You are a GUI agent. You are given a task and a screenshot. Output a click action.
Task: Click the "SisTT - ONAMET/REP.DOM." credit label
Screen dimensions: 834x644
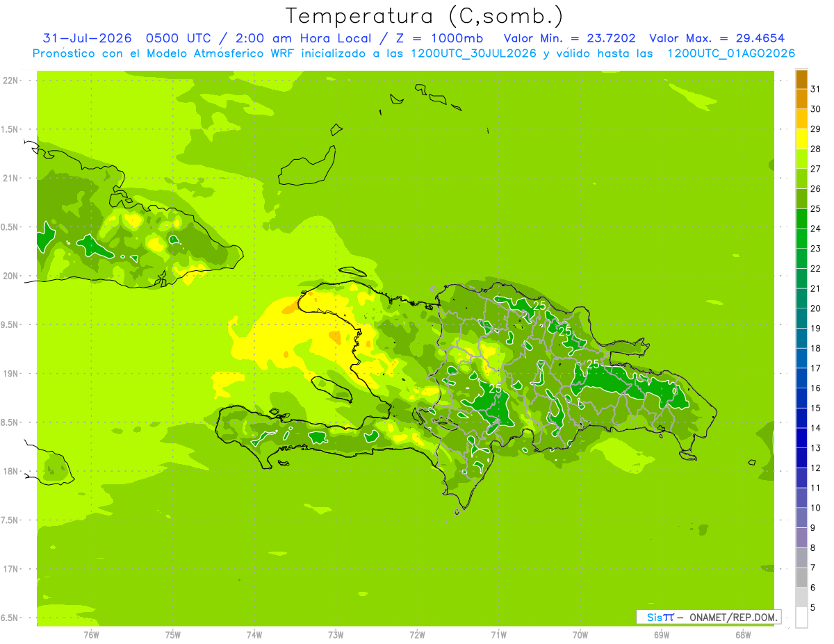click(708, 617)
